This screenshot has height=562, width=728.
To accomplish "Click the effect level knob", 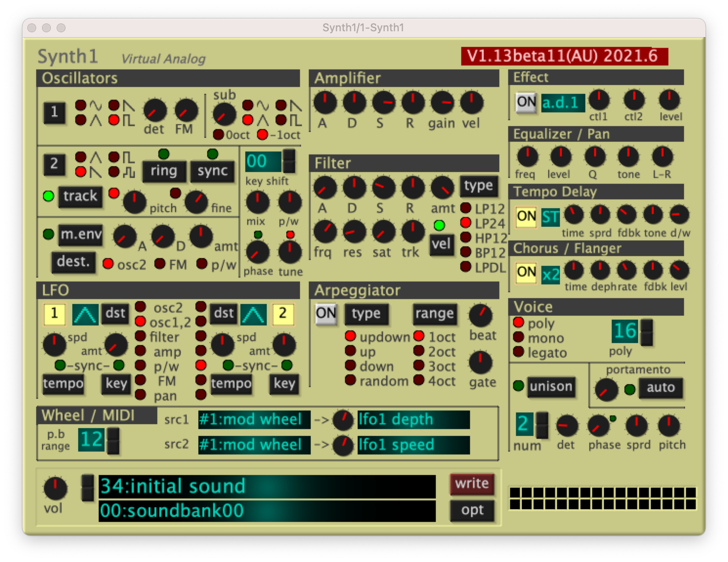I will tap(669, 100).
